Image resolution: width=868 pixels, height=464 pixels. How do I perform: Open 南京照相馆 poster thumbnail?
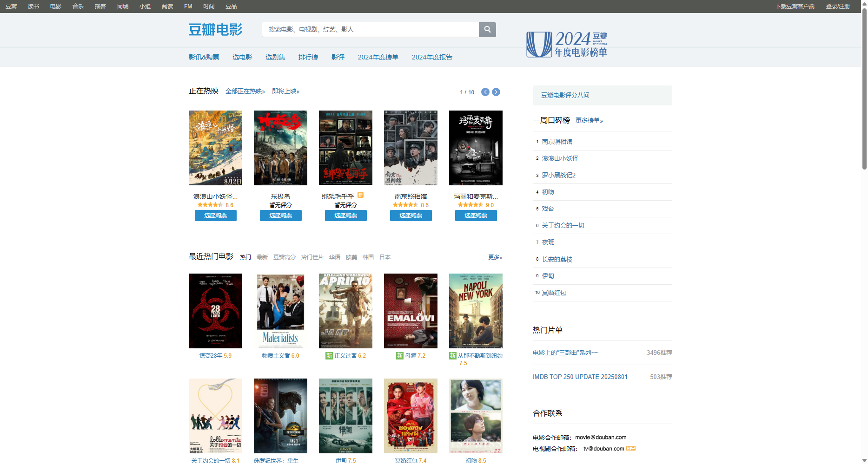[x=411, y=148]
